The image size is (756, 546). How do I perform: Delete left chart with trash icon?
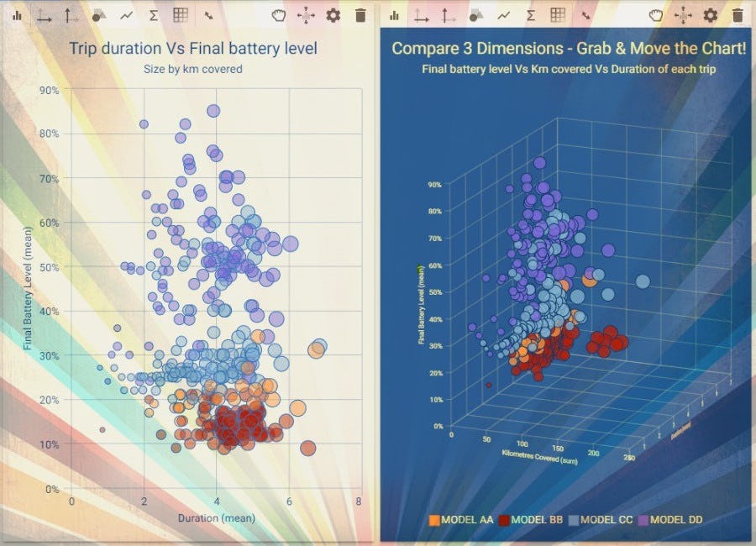pyautogui.click(x=360, y=15)
